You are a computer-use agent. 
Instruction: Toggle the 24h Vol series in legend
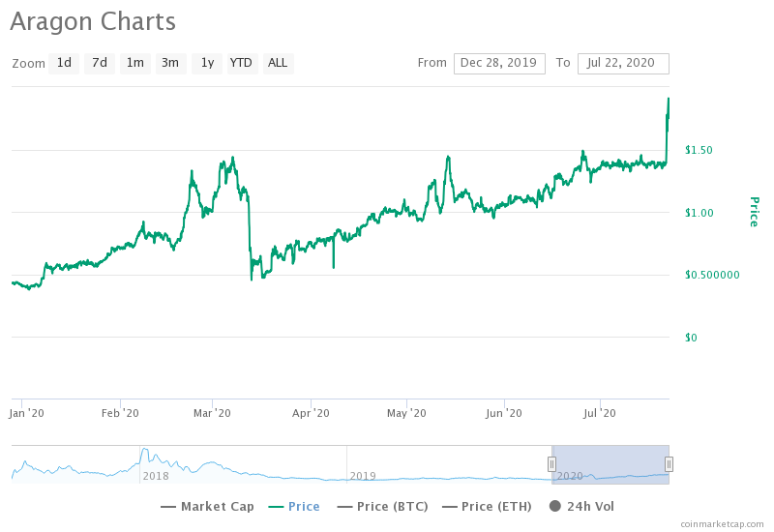click(581, 506)
